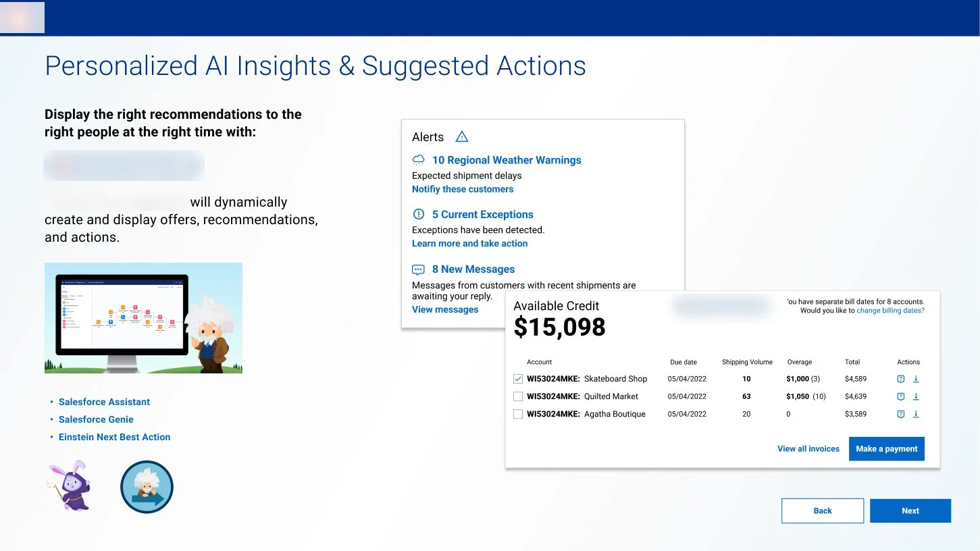Image resolution: width=980 pixels, height=551 pixels.
Task: Click the Next button
Action: pyautogui.click(x=910, y=510)
